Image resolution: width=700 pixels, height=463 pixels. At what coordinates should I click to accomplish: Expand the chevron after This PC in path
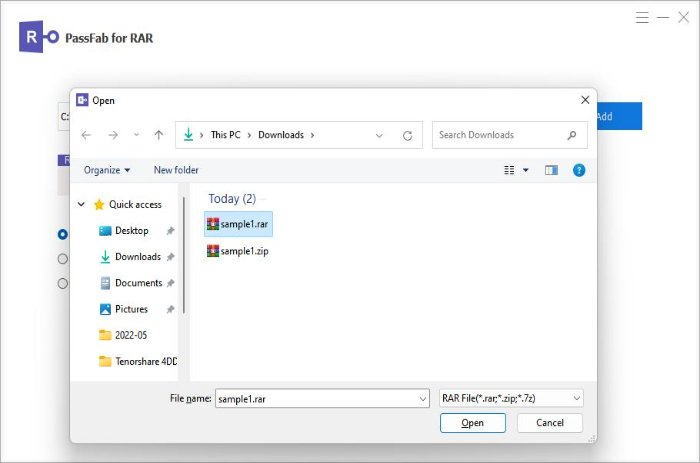pos(249,135)
